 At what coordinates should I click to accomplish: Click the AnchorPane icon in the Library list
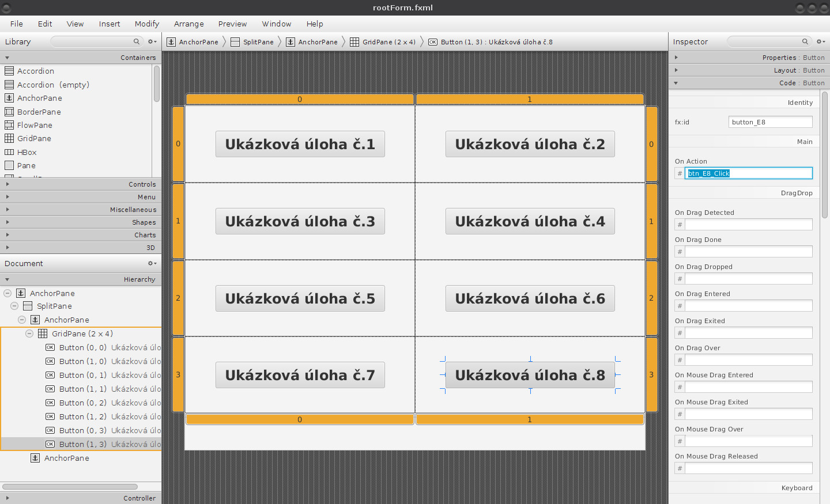[9, 98]
